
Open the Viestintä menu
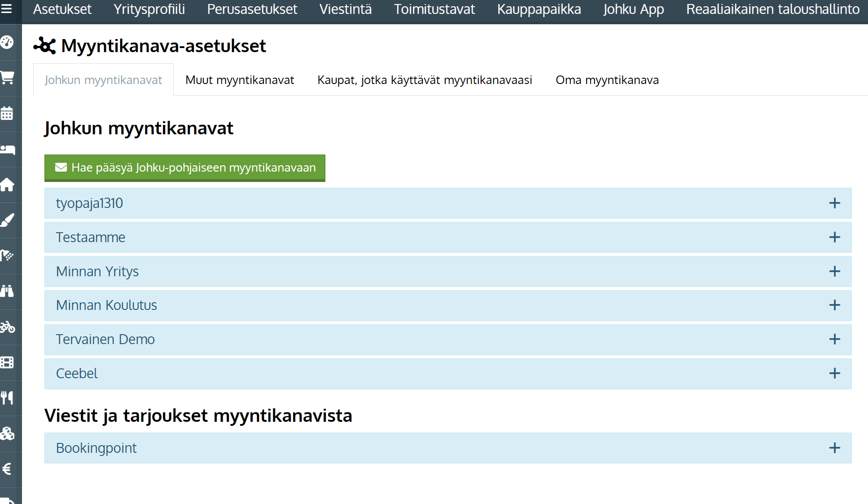coord(346,9)
